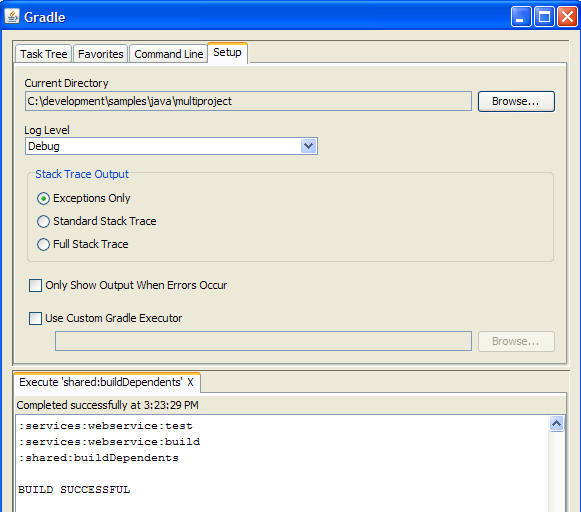581x512 pixels.
Task: Go to the Command Line tab
Action: 169,54
